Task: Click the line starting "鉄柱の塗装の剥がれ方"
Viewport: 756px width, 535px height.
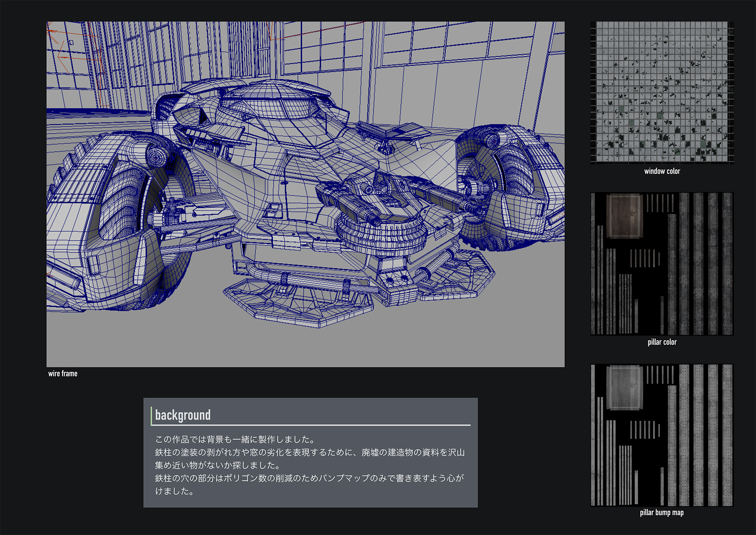Action: point(310,452)
